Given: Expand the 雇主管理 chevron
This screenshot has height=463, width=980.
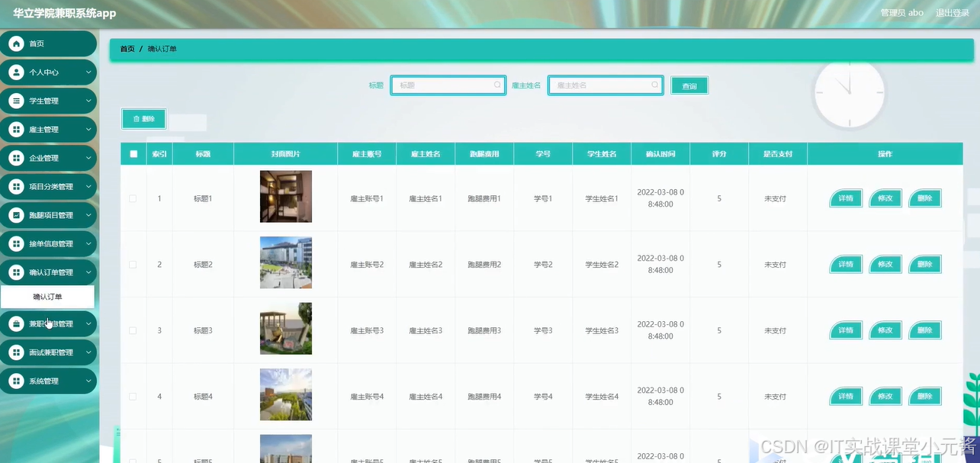Looking at the screenshot, I should [88, 130].
